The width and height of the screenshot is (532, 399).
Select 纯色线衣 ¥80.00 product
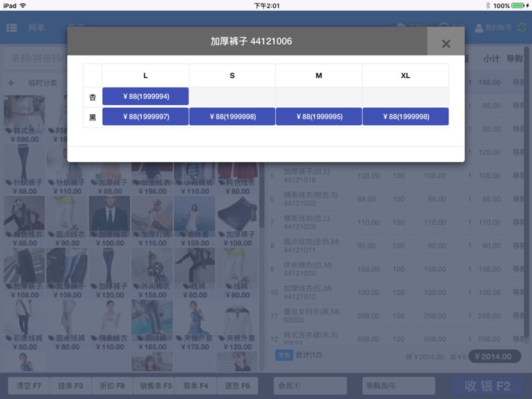(237, 178)
